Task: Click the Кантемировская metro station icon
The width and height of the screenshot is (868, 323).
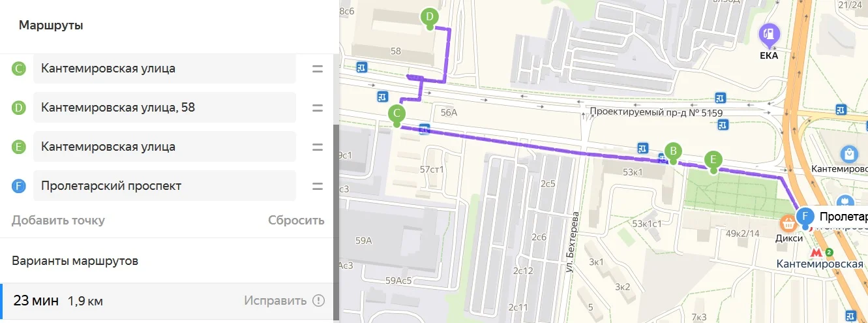Action: point(815,252)
